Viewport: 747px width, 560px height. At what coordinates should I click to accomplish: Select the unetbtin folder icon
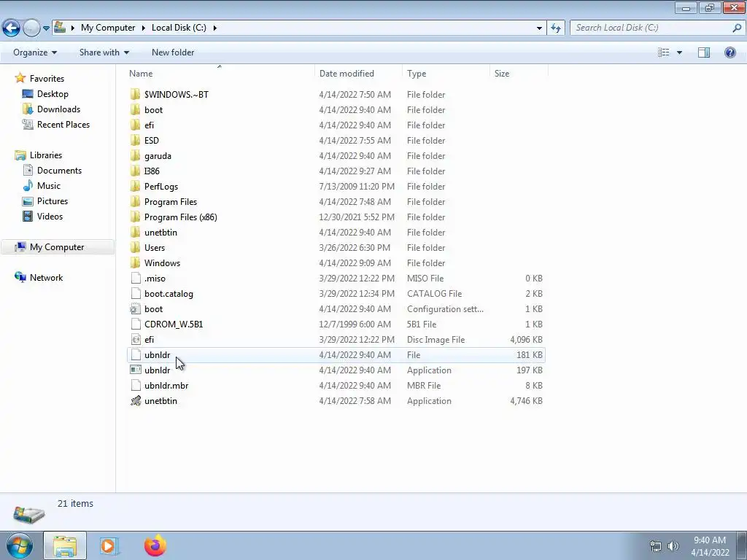(x=135, y=233)
